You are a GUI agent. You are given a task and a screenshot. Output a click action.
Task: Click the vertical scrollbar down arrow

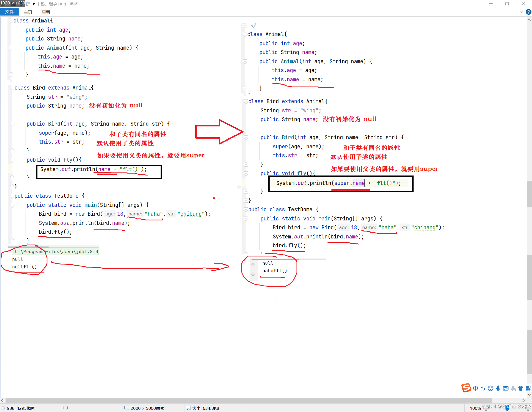pyautogui.click(x=529, y=395)
